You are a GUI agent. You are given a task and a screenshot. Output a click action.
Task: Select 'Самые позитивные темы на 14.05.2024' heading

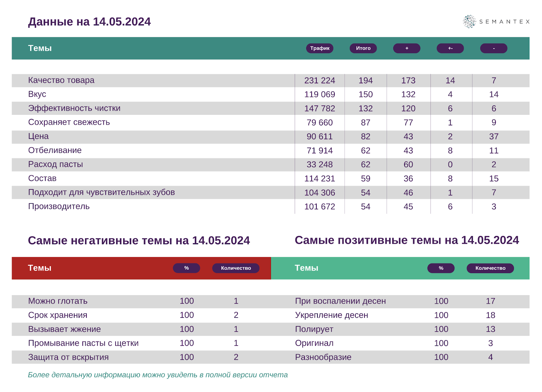pyautogui.click(x=407, y=240)
